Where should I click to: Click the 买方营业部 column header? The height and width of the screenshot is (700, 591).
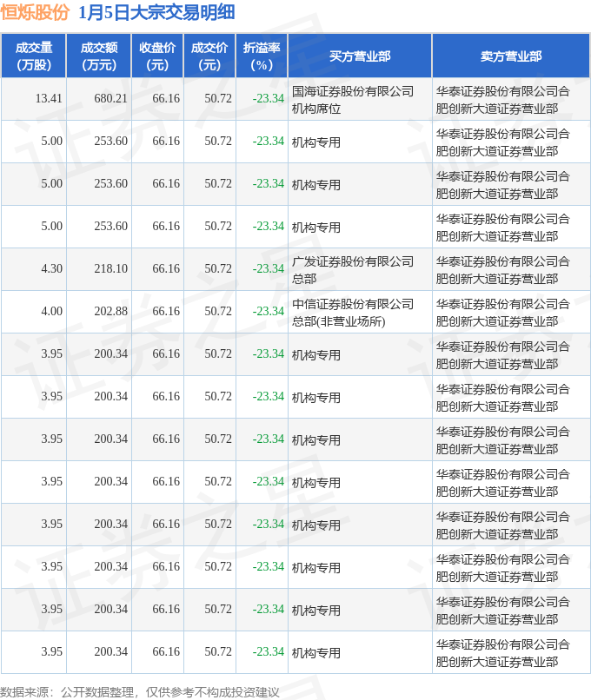[x=360, y=56]
